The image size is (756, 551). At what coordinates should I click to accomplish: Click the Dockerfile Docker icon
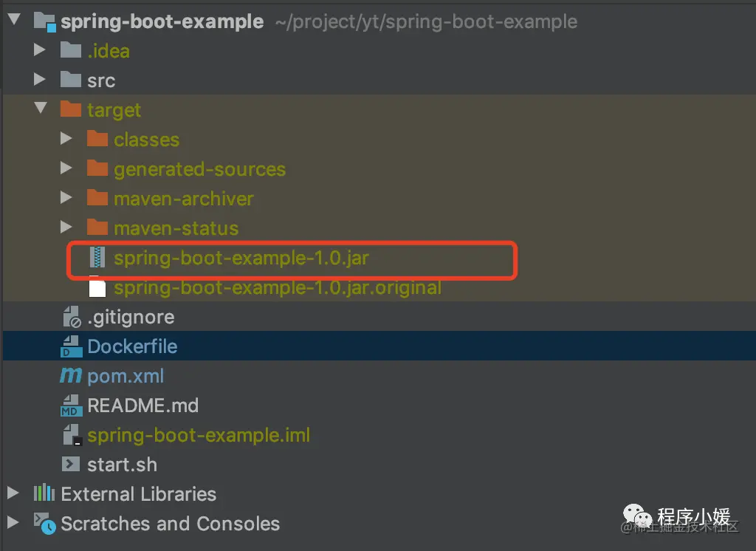[x=72, y=346]
